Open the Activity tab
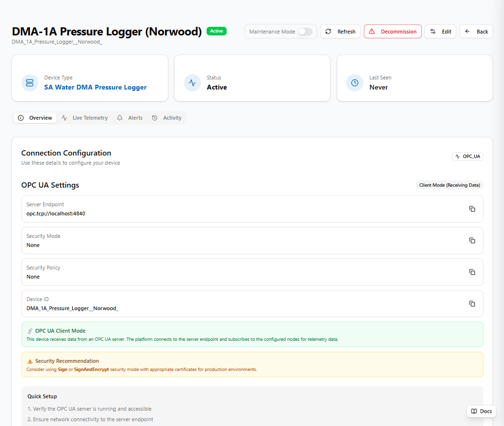 [x=166, y=118]
